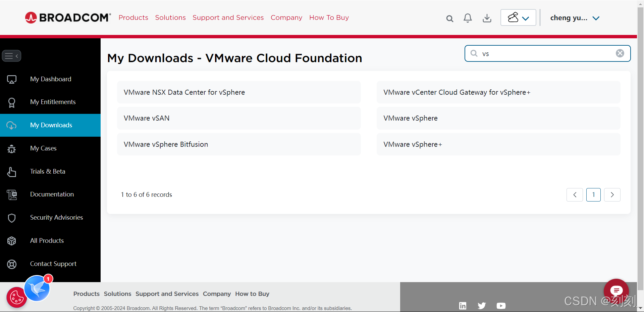
Task: Click the downloads search input field
Action: tap(547, 53)
